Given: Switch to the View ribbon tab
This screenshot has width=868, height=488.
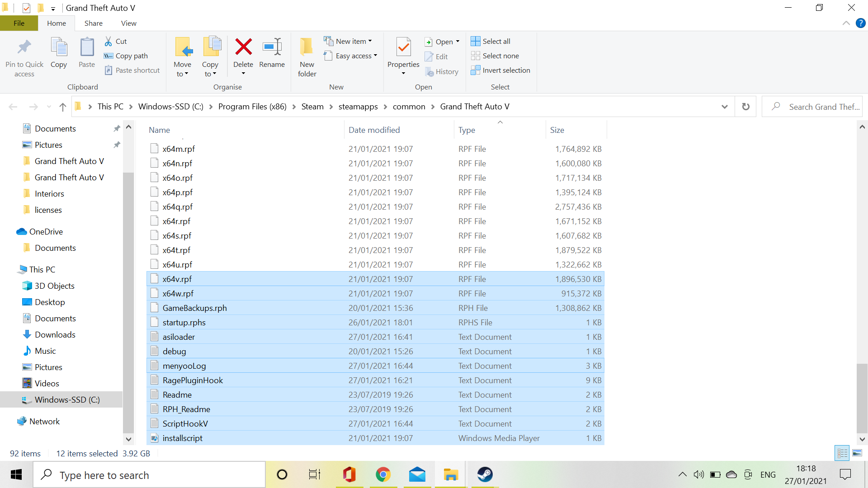Looking at the screenshot, I should click(128, 23).
